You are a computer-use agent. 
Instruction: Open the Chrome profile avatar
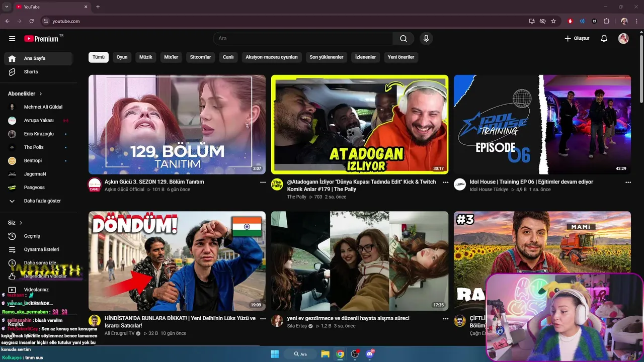[624, 21]
